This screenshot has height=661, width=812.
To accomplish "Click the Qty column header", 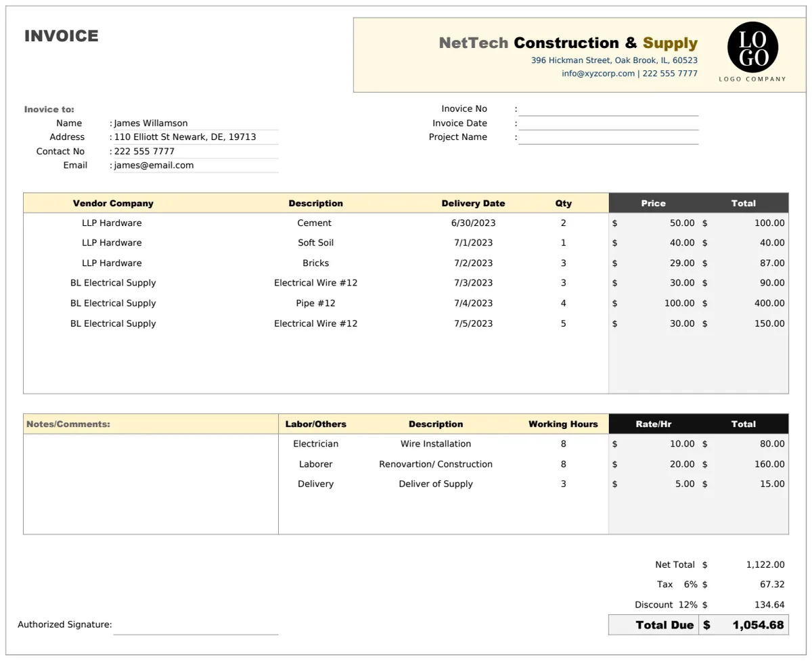I will click(563, 204).
